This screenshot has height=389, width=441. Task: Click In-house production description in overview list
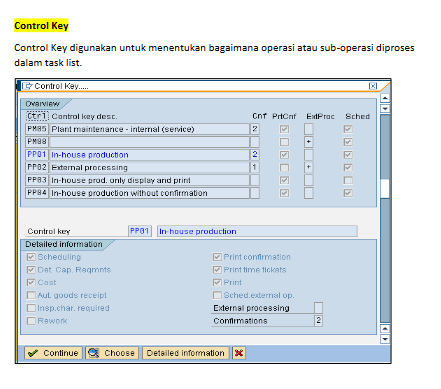click(149, 154)
